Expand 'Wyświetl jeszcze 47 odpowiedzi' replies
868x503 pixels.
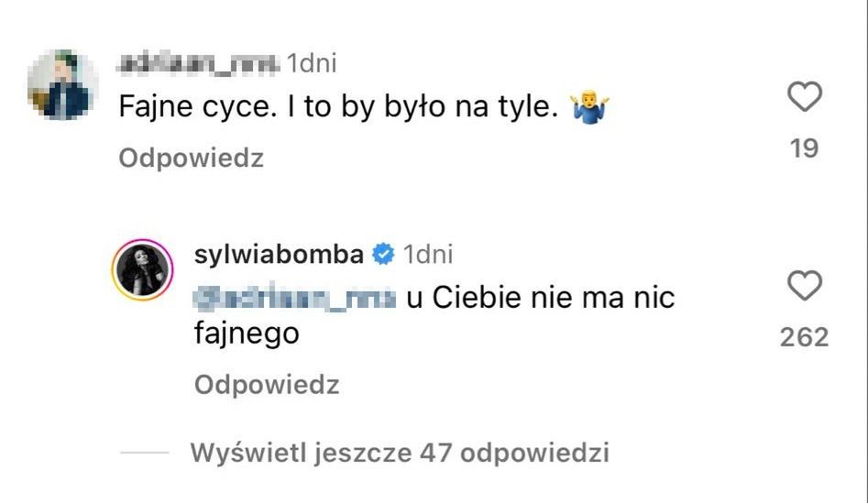400,453
